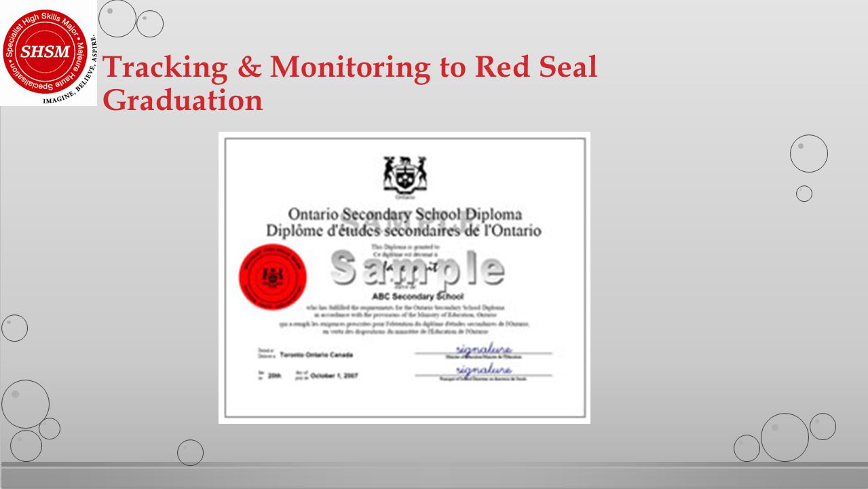Click the upper signature on the diploma

(x=484, y=349)
